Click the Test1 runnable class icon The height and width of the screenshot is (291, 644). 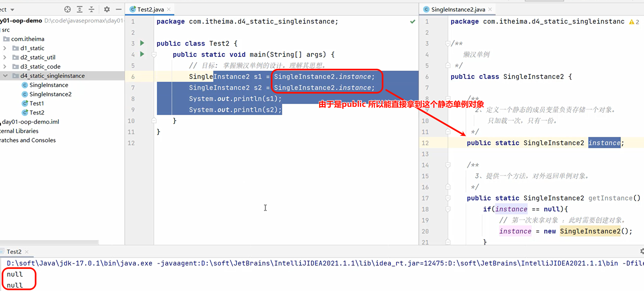tap(25, 103)
